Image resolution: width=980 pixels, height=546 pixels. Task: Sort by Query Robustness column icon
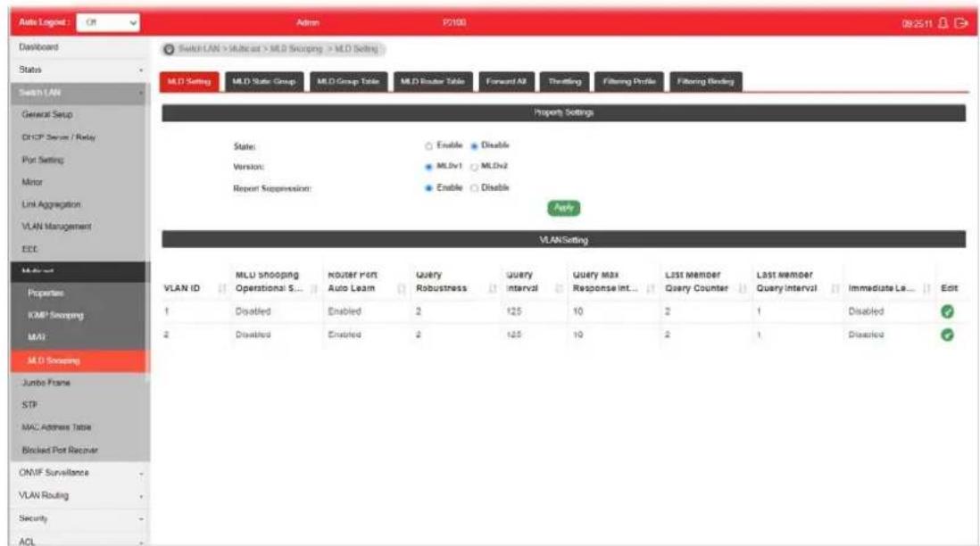point(493,288)
